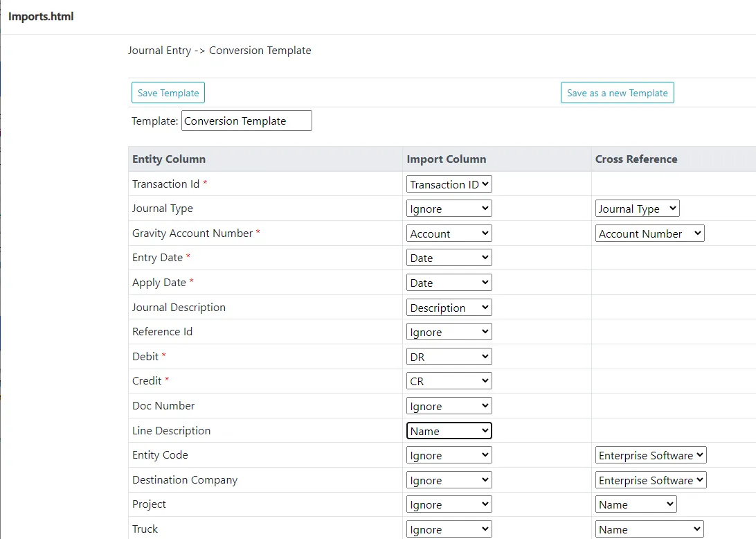This screenshot has height=539, width=756.
Task: Click the Journal Entry -> Conversion Template breadcrumb
Action: pyautogui.click(x=219, y=50)
